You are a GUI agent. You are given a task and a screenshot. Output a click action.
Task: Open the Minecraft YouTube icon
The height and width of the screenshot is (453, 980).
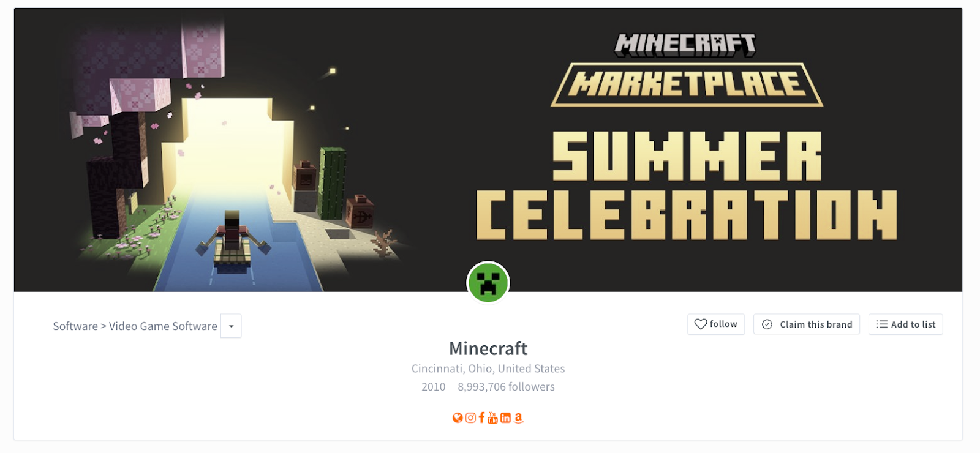(493, 417)
